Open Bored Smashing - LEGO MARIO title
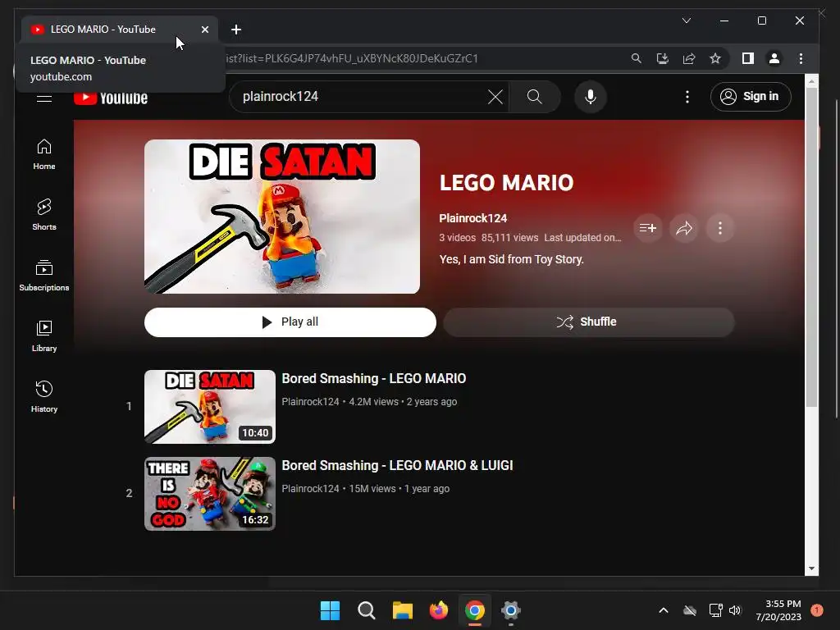This screenshot has height=630, width=840. pos(374,379)
